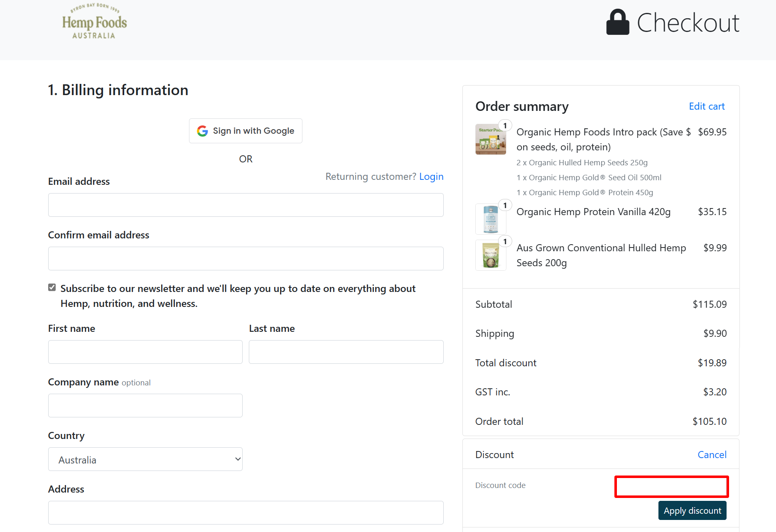This screenshot has width=776, height=532.
Task: Click the optional Company name field
Action: tap(145, 406)
